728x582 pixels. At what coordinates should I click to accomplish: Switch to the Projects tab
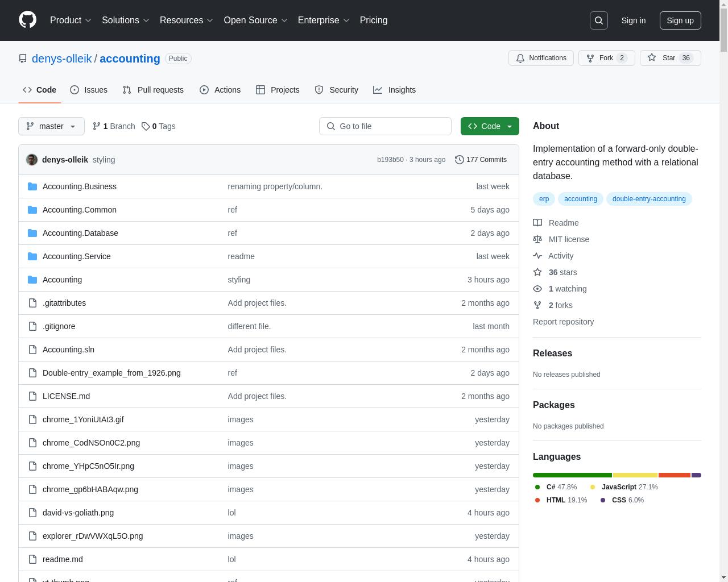click(278, 90)
